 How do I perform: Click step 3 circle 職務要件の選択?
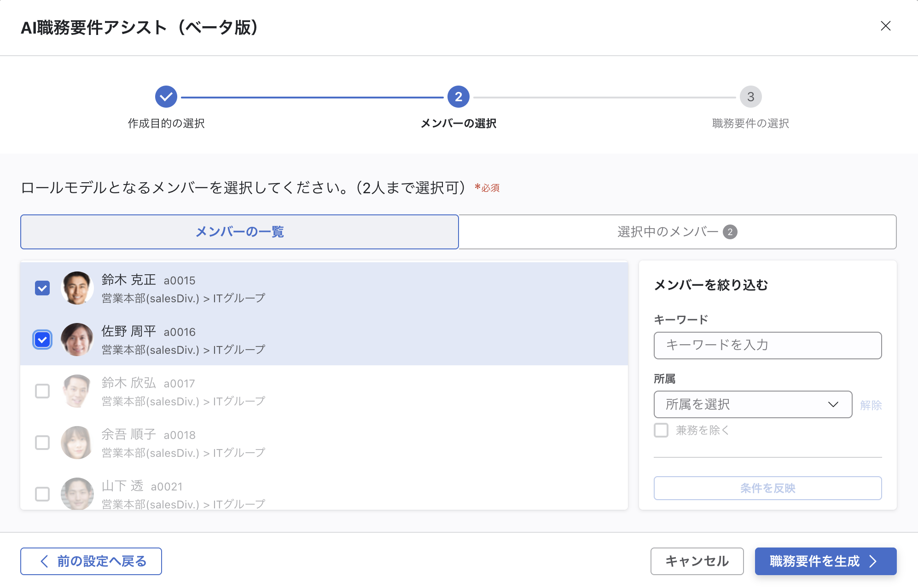coord(750,97)
